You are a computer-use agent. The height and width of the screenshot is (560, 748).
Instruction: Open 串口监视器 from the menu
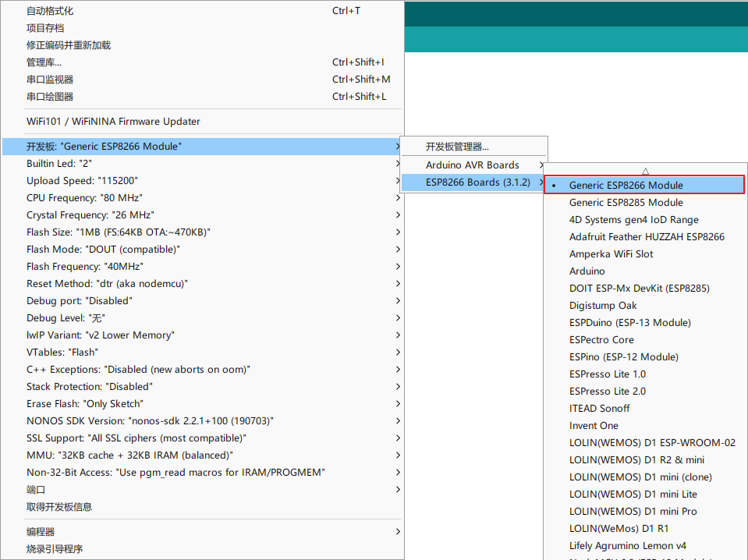[x=203, y=80]
